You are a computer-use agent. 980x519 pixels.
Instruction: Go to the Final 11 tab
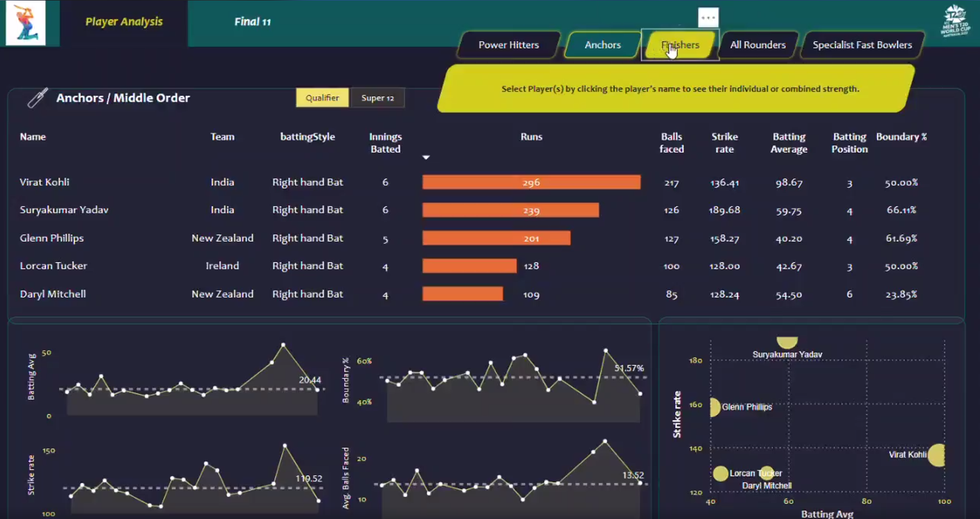(252, 22)
